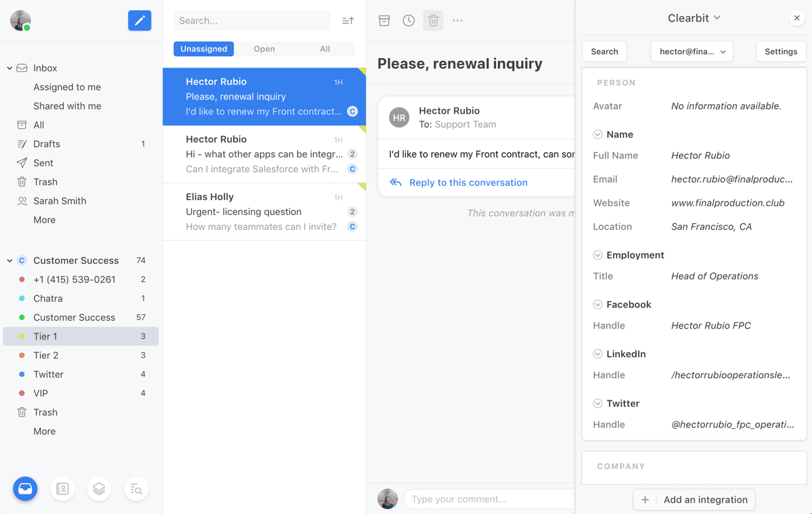
Task: Open the contacts panel icon
Action: pos(62,489)
